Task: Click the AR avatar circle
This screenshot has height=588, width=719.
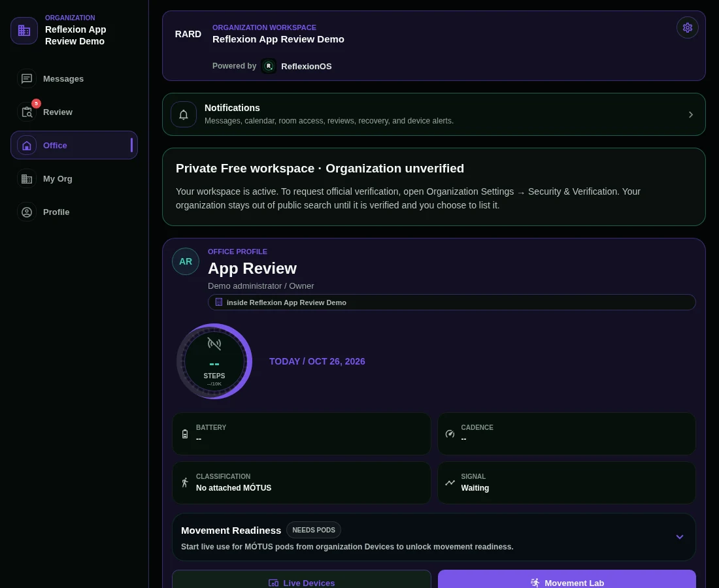Action: point(185,261)
